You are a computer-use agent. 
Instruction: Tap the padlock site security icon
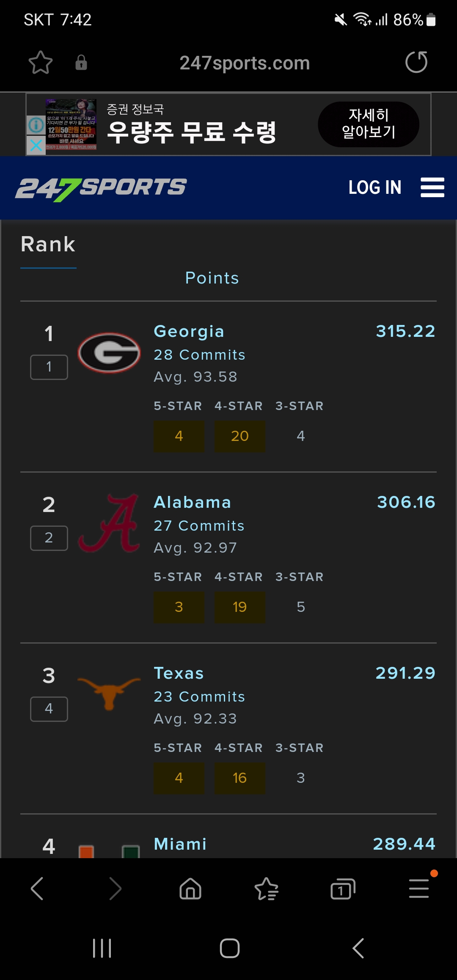pyautogui.click(x=81, y=63)
